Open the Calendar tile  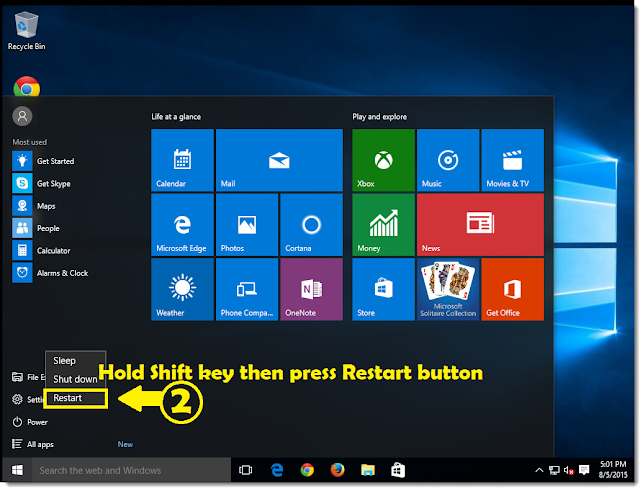(182, 160)
